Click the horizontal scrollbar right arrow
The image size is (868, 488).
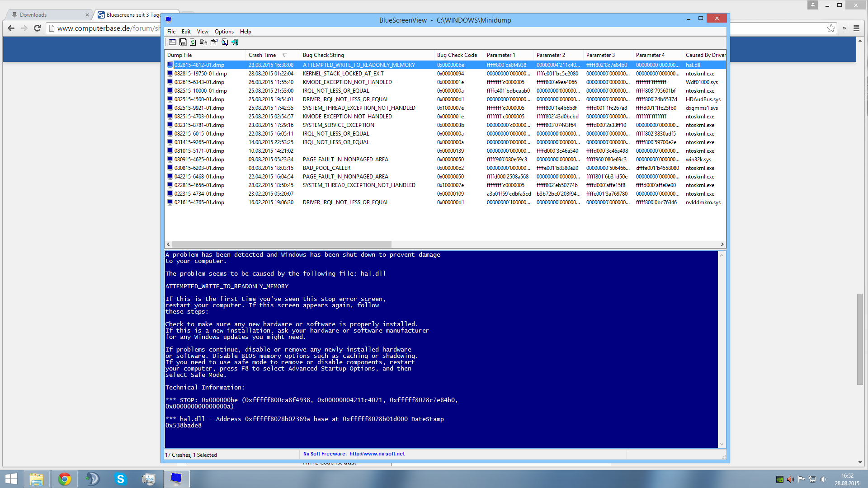coord(722,244)
